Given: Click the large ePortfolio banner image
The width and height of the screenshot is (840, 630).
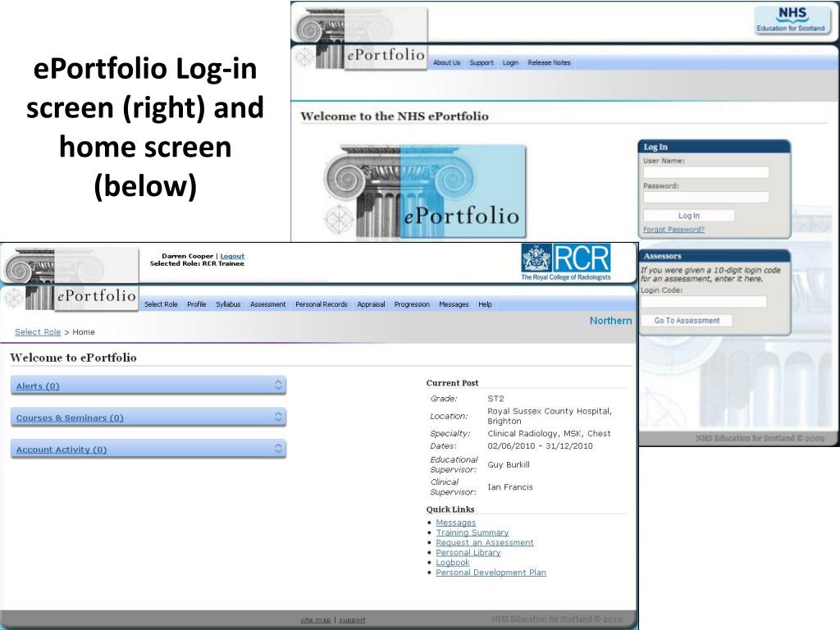Looking at the screenshot, I should (x=425, y=191).
